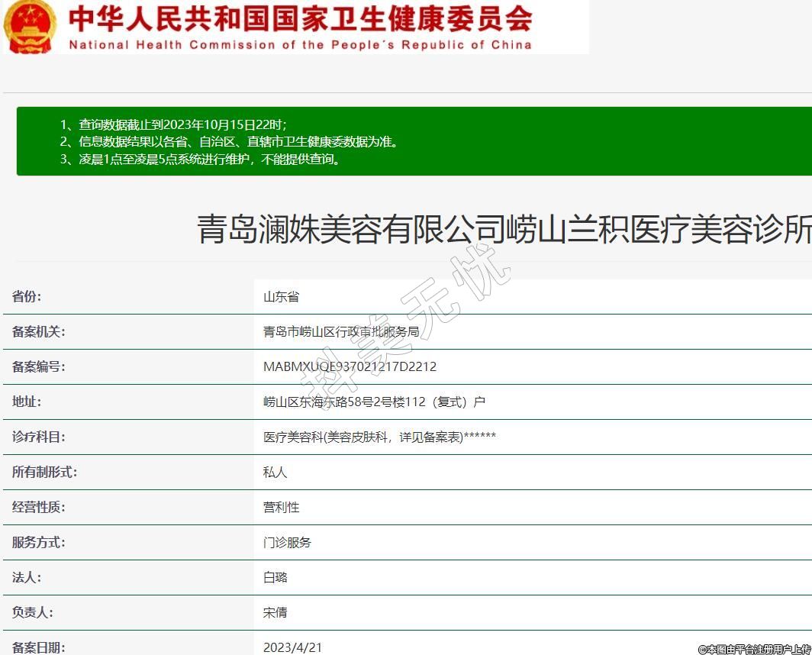Click the 青岛市崂山区行政审批服务局 value
The image size is (812, 655).
point(340,332)
